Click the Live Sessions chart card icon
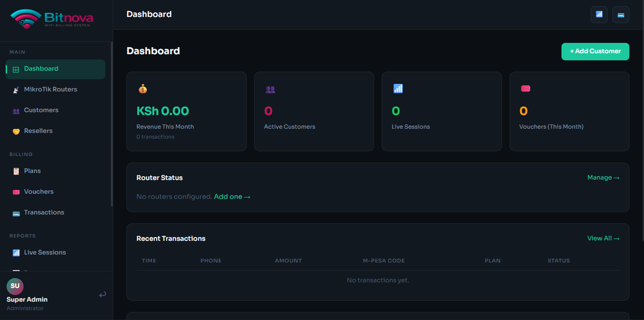The image size is (644, 320). [x=398, y=89]
